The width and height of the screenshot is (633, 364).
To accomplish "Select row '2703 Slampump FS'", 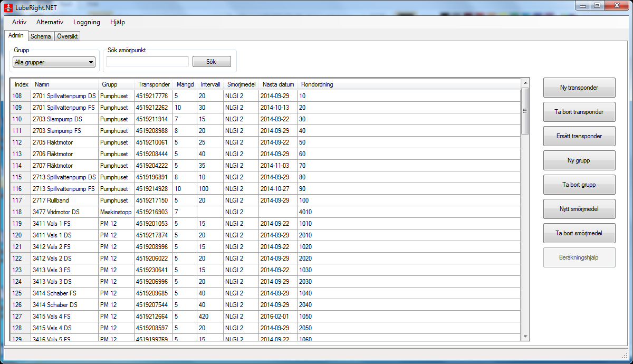I will (265, 131).
